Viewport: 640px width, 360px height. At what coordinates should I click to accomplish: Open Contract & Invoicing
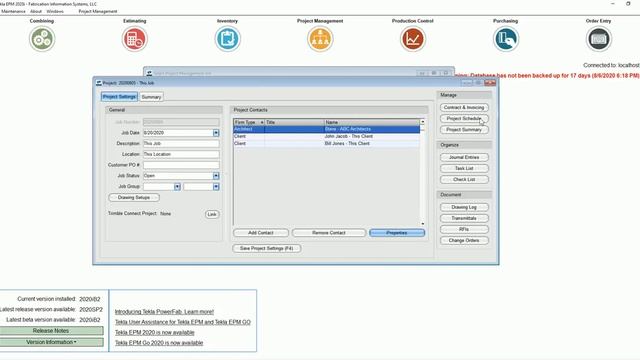(464, 107)
